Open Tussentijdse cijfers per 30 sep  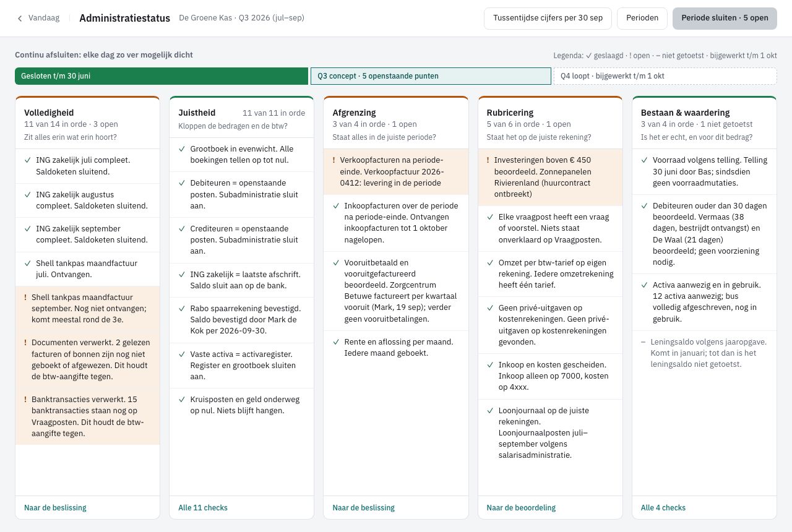click(548, 18)
